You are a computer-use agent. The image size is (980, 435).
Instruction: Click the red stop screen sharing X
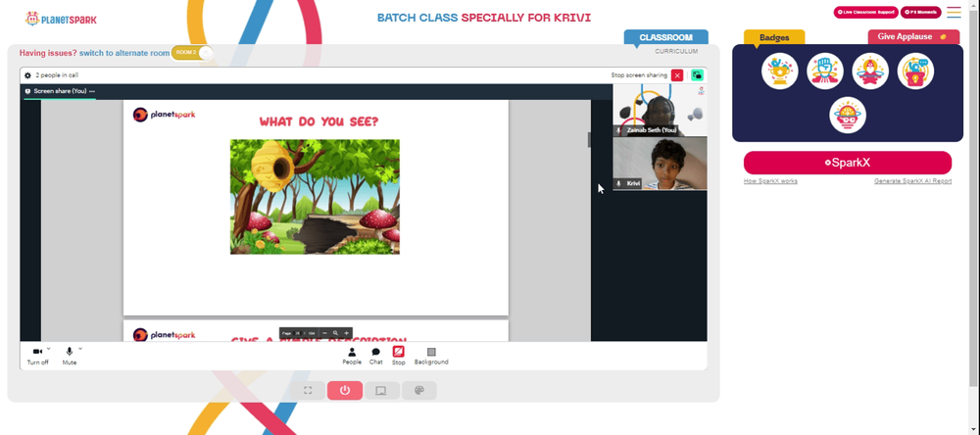click(x=677, y=75)
